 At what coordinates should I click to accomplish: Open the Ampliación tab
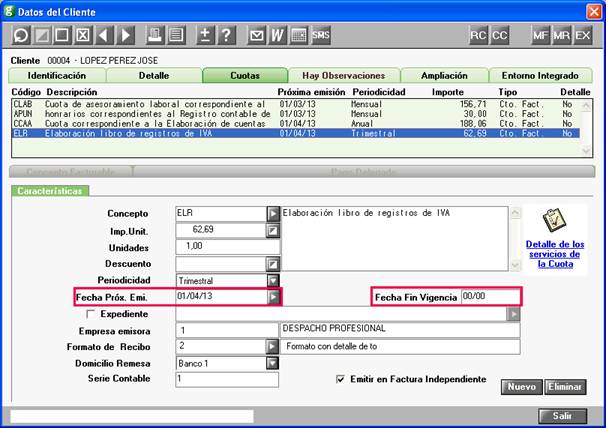point(444,75)
